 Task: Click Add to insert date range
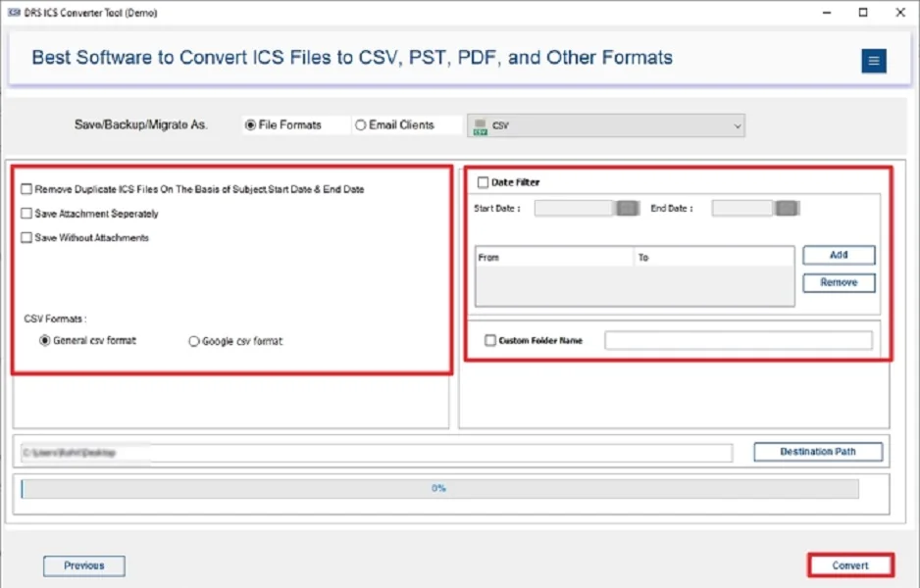click(x=839, y=255)
